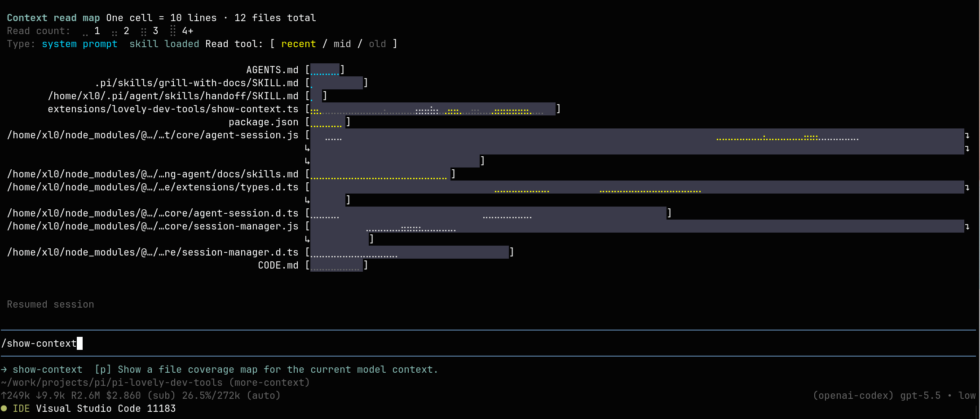Click the 'recent' read tool legend
This screenshot has width=980, height=419.
coord(299,44)
